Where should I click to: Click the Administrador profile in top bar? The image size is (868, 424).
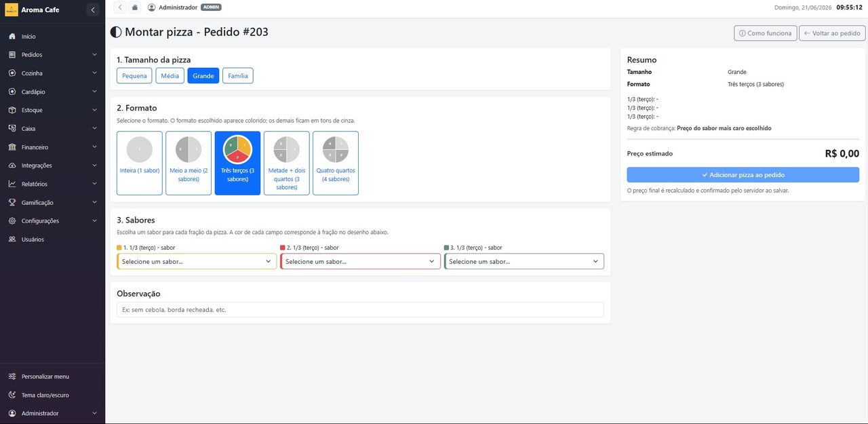click(x=184, y=7)
